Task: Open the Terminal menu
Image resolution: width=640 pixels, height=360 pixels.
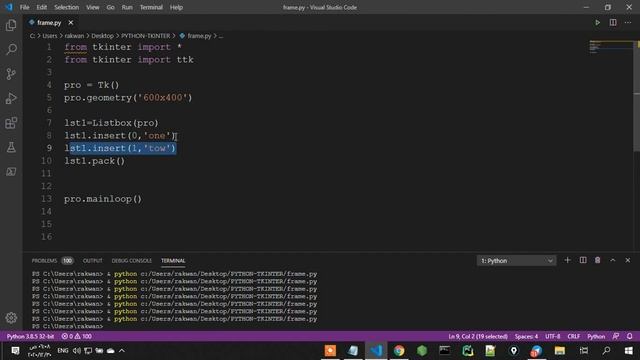Action: point(151,7)
